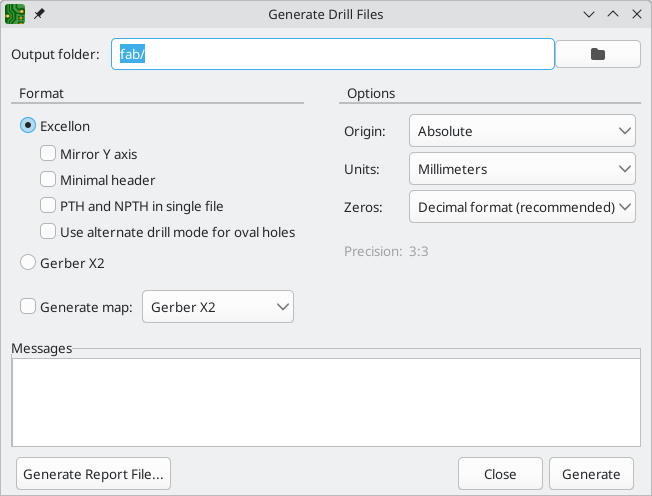Click the Precision: 3:3 text

(386, 251)
